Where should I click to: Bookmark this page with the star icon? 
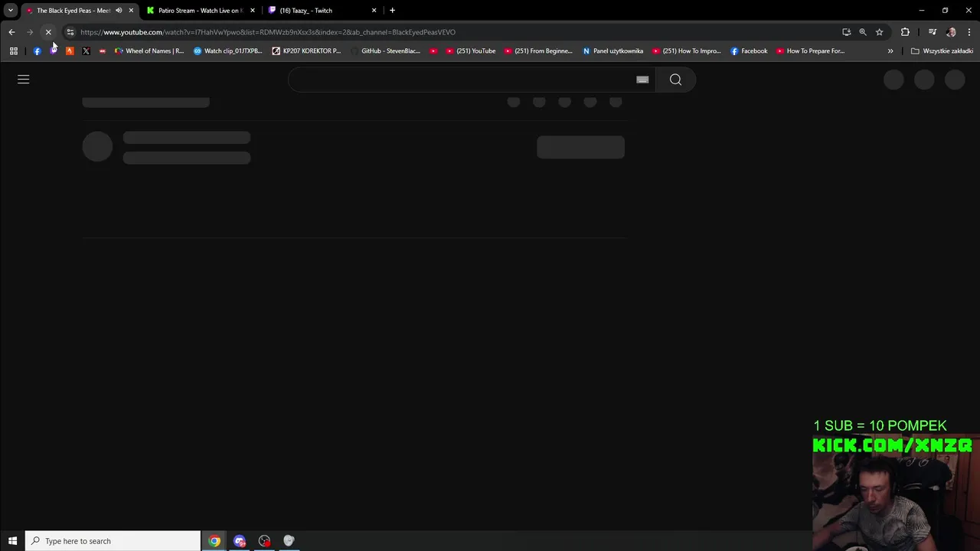879,32
